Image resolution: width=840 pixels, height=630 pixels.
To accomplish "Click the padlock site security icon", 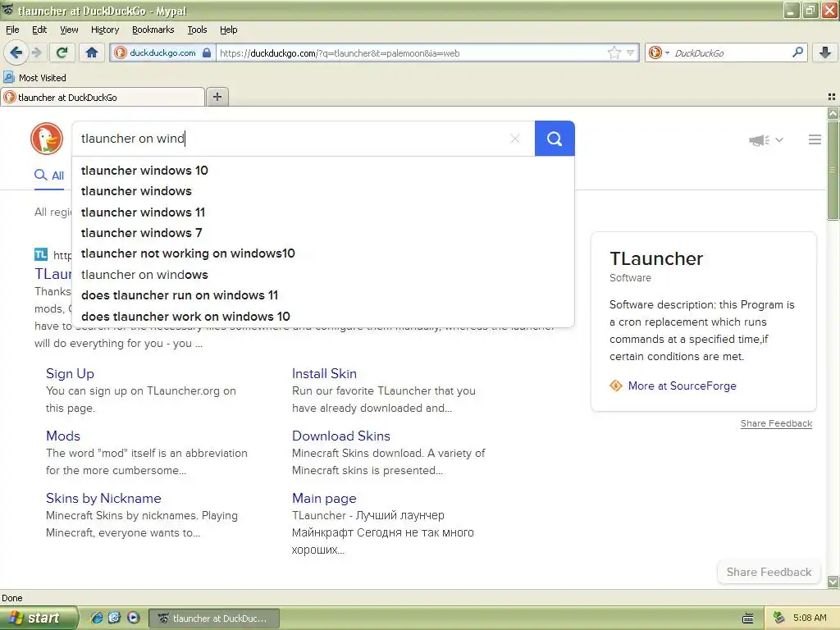I will tap(207, 52).
